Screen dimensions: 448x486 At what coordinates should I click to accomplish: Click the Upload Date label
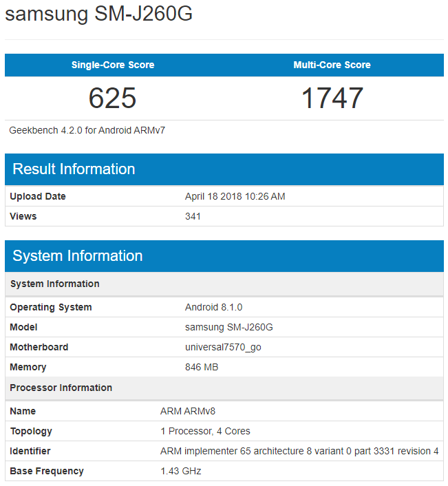click(38, 196)
